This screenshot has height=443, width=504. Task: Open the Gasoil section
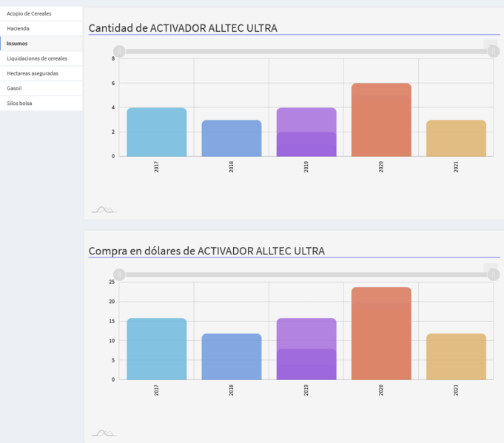(41, 88)
